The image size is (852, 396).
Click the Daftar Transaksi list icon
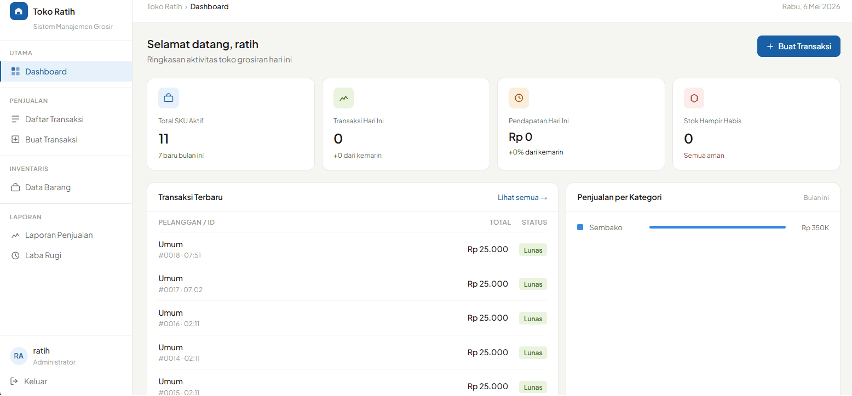pos(15,120)
